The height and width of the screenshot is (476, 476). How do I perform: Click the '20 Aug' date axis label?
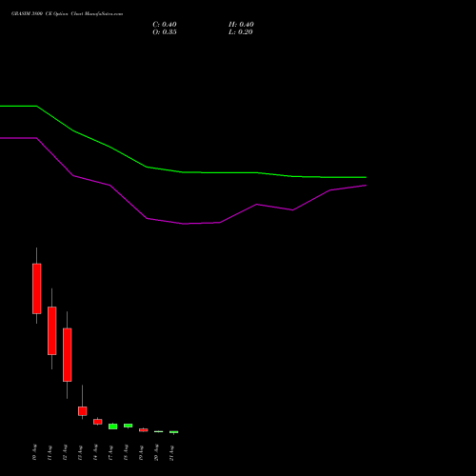pos(156,452)
